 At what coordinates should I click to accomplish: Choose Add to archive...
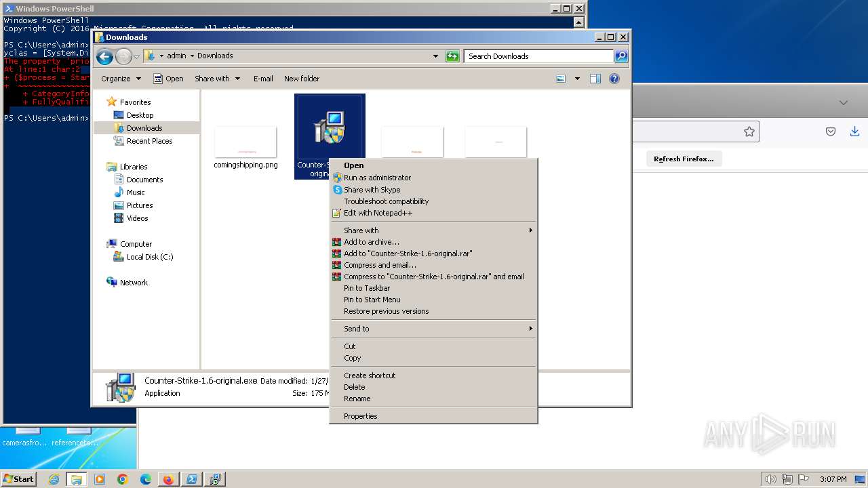point(433,242)
